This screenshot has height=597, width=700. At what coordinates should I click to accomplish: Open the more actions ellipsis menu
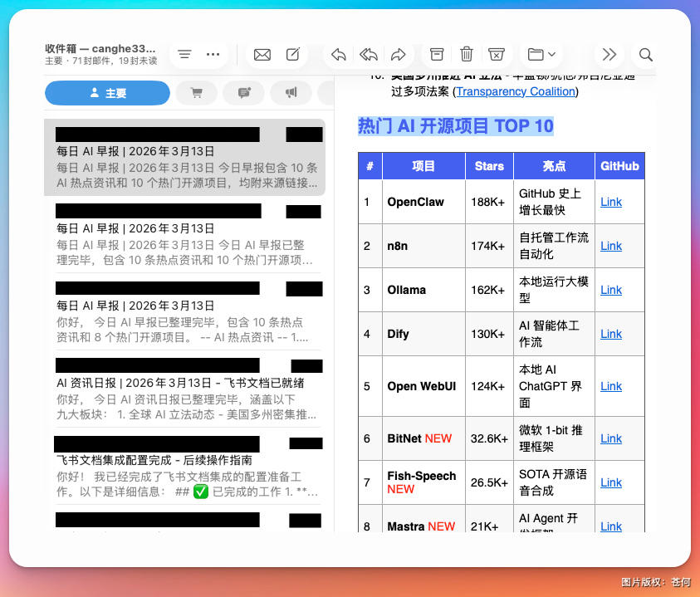pos(213,55)
